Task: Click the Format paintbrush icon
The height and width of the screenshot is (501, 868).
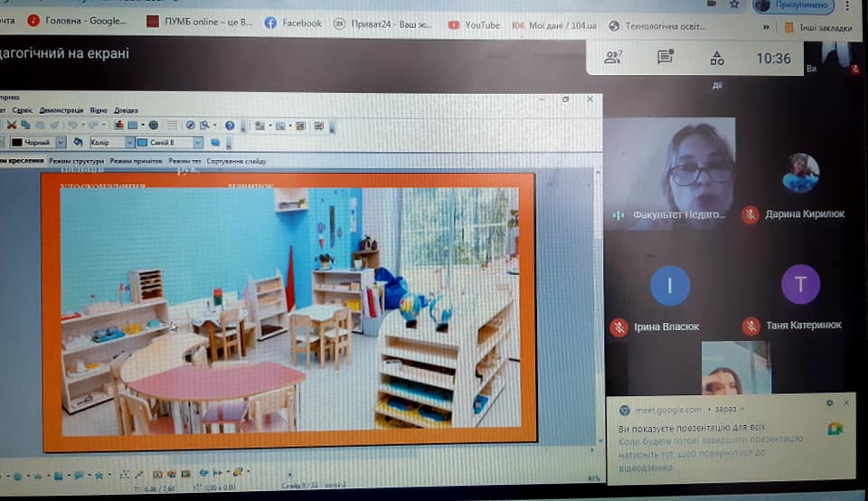Action: point(54,126)
